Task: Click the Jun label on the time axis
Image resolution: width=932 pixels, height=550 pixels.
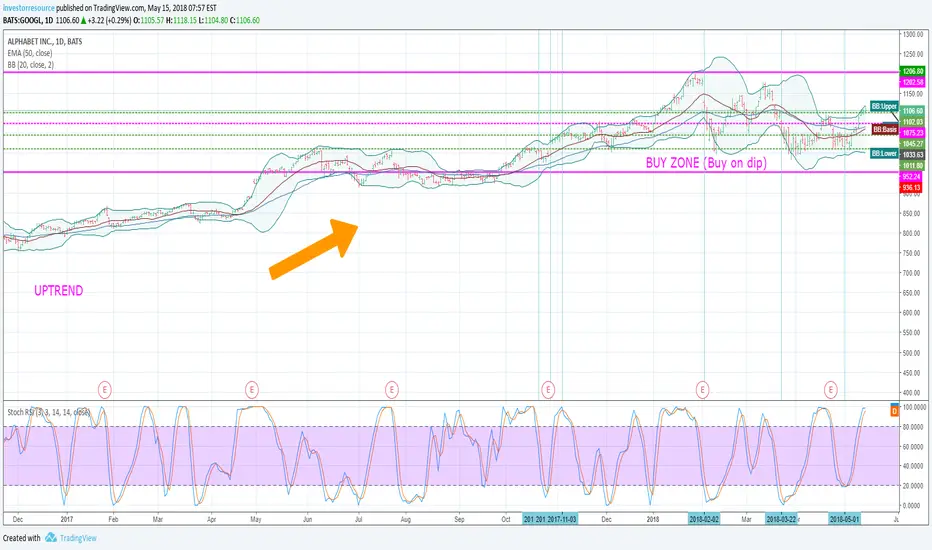Action: click(307, 519)
